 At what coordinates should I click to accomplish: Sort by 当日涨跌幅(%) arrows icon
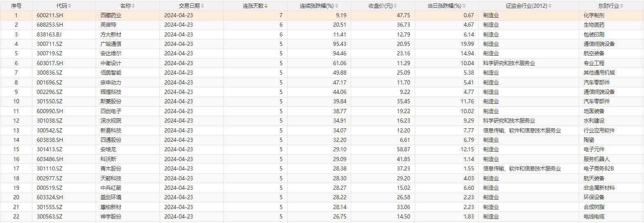point(464,6)
